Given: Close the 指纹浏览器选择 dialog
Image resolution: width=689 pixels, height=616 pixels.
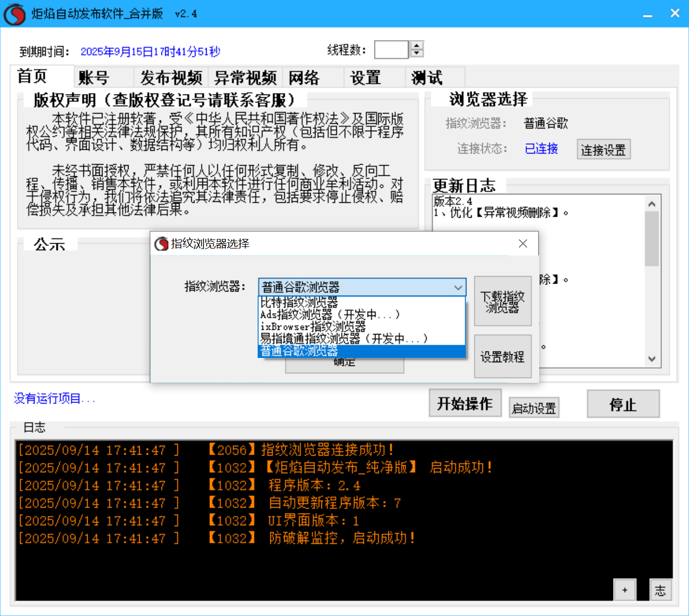Looking at the screenshot, I should (x=523, y=244).
